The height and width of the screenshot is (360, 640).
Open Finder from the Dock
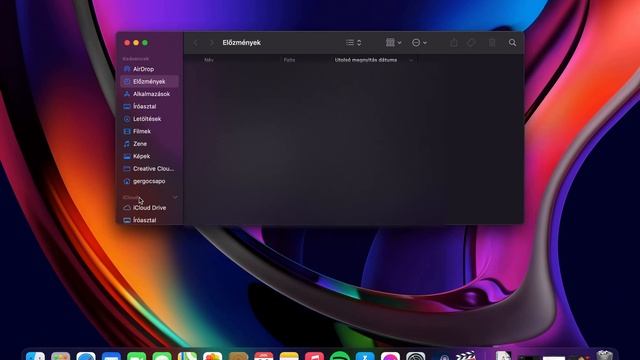pyautogui.click(x=36, y=356)
